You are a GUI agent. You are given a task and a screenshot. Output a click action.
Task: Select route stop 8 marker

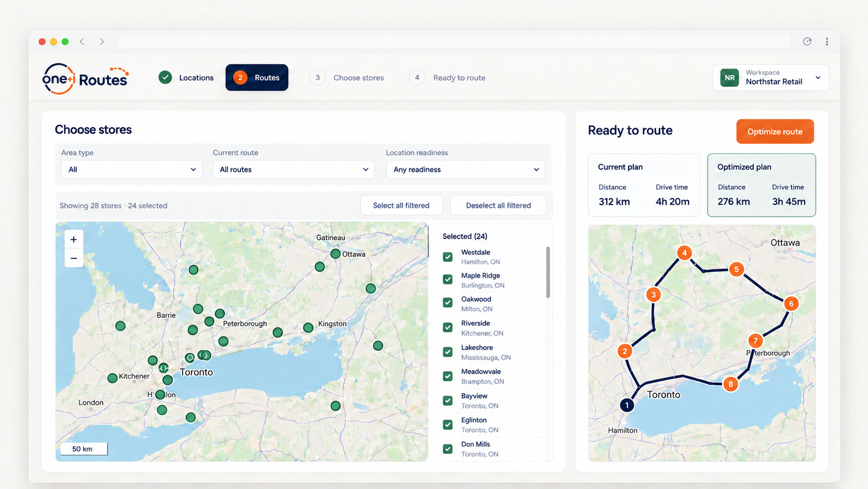pos(730,384)
